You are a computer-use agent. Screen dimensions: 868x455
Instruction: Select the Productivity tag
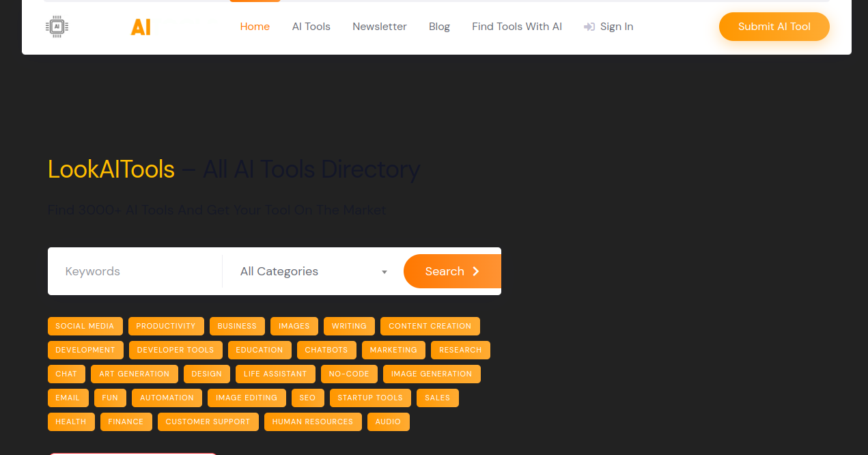(166, 326)
